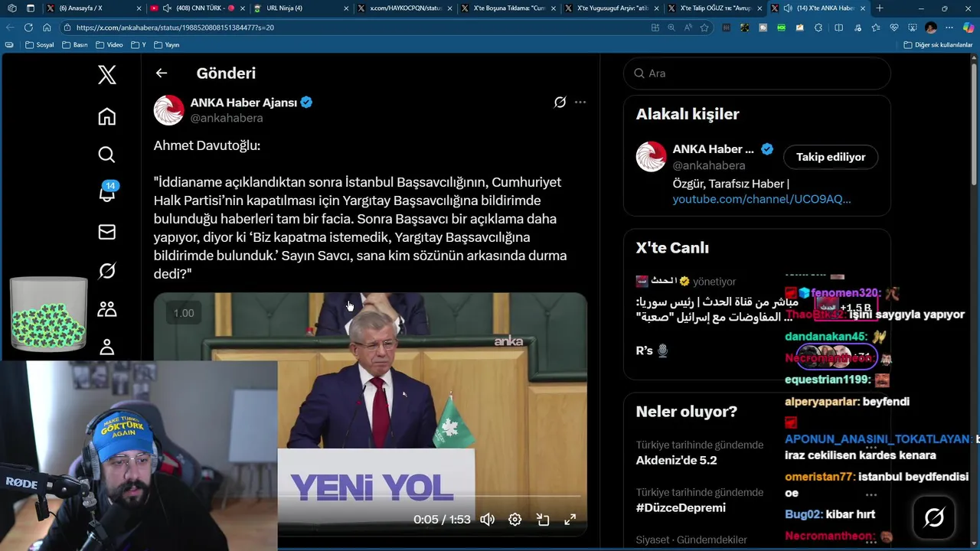Open Akdeniz'de 5.2 trending topic
980x551 pixels.
[x=677, y=460]
